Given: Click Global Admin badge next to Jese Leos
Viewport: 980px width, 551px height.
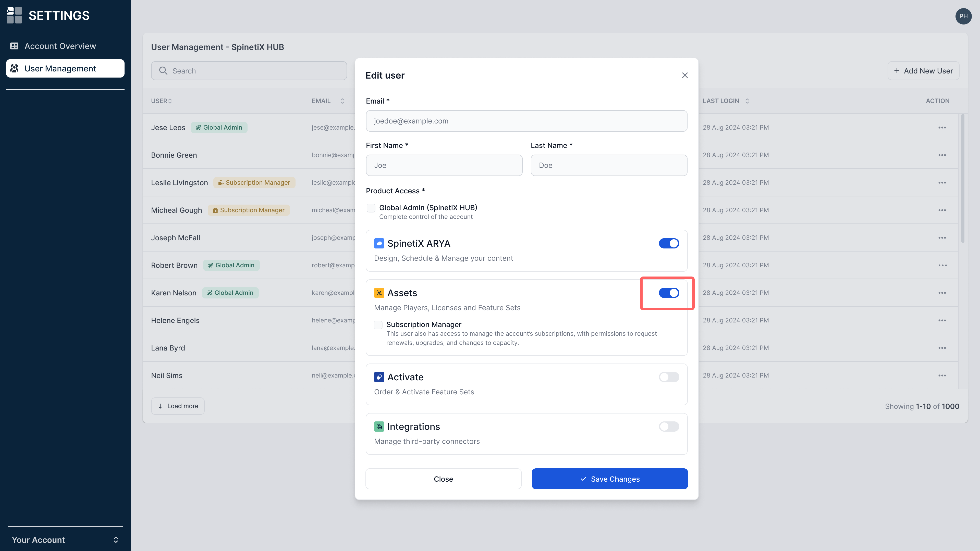Looking at the screenshot, I should coord(219,127).
